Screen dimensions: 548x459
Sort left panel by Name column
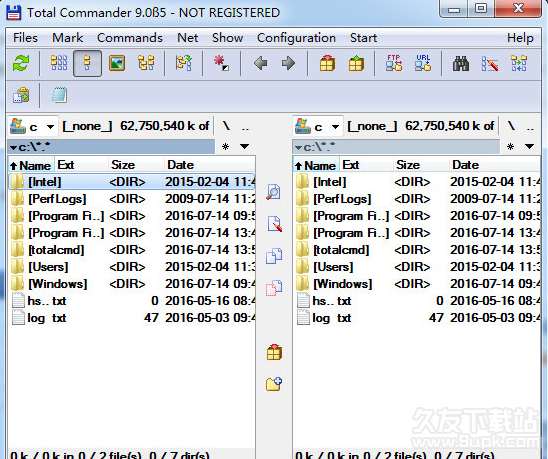click(x=31, y=165)
